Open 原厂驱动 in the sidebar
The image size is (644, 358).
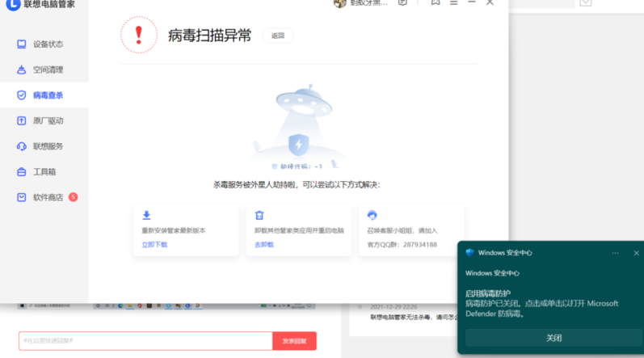[x=47, y=120]
